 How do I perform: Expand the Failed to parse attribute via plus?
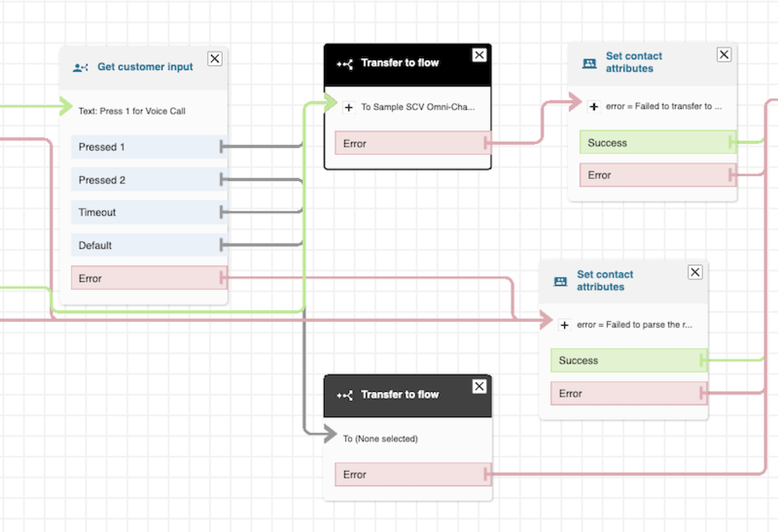point(565,325)
